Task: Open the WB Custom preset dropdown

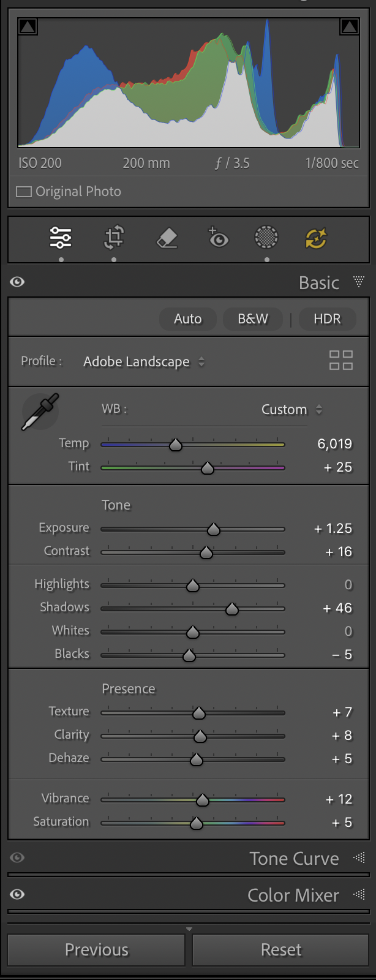Action: point(291,409)
